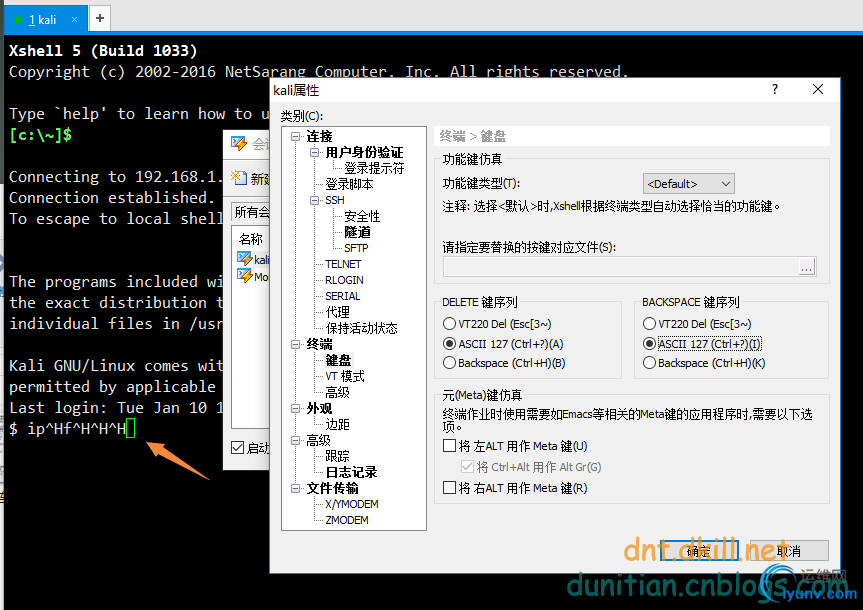Collapse the 用户身份验证 tree node

point(314,152)
